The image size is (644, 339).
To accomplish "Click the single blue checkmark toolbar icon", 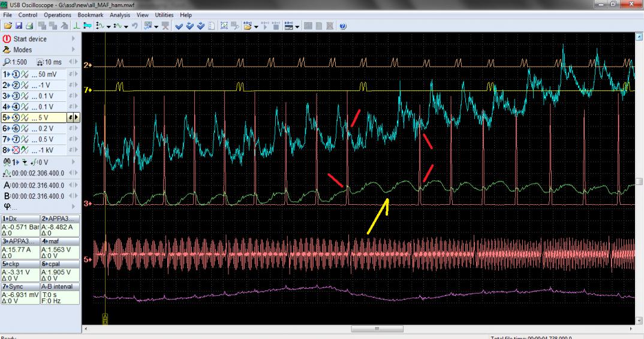I will click(x=179, y=26).
